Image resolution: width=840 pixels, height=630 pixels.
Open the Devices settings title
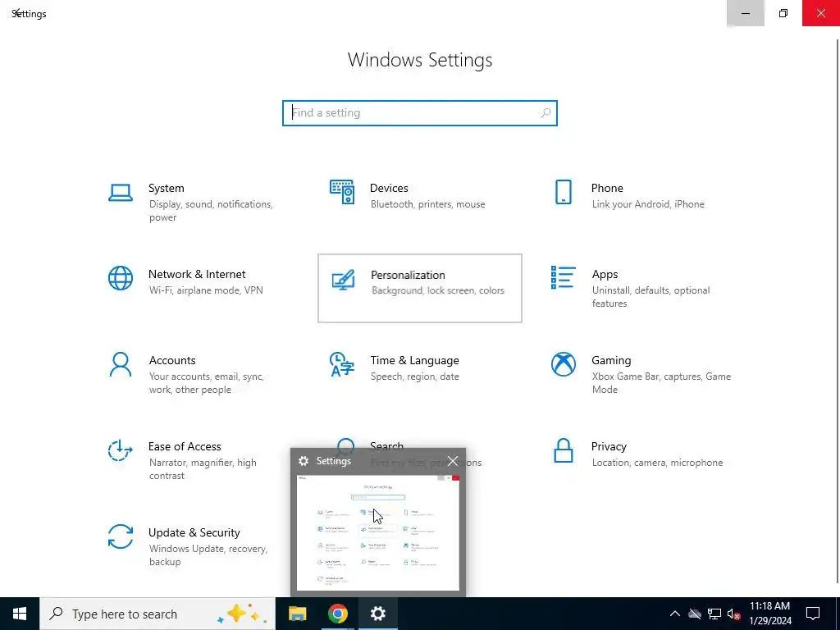click(389, 188)
